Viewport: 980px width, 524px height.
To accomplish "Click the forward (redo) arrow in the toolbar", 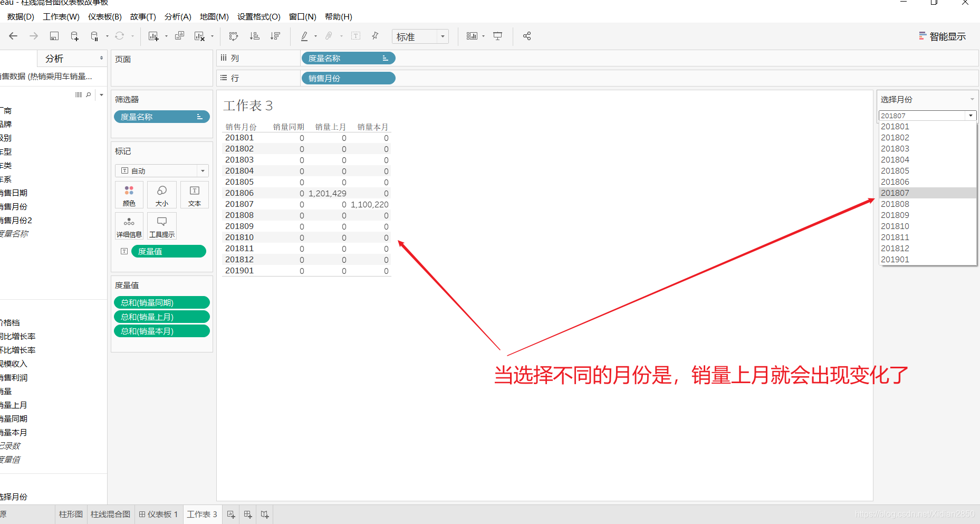I will point(34,36).
